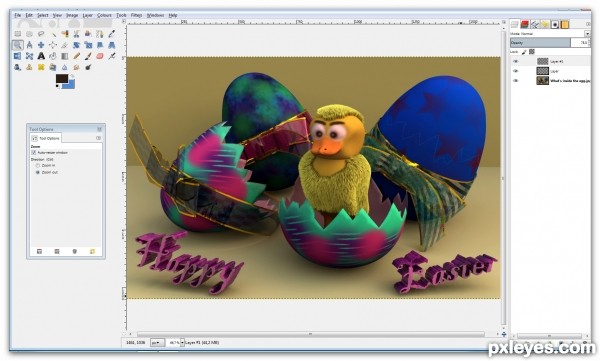600x361 pixels.
Task: Save tool options preset button
Action: pos(39,252)
